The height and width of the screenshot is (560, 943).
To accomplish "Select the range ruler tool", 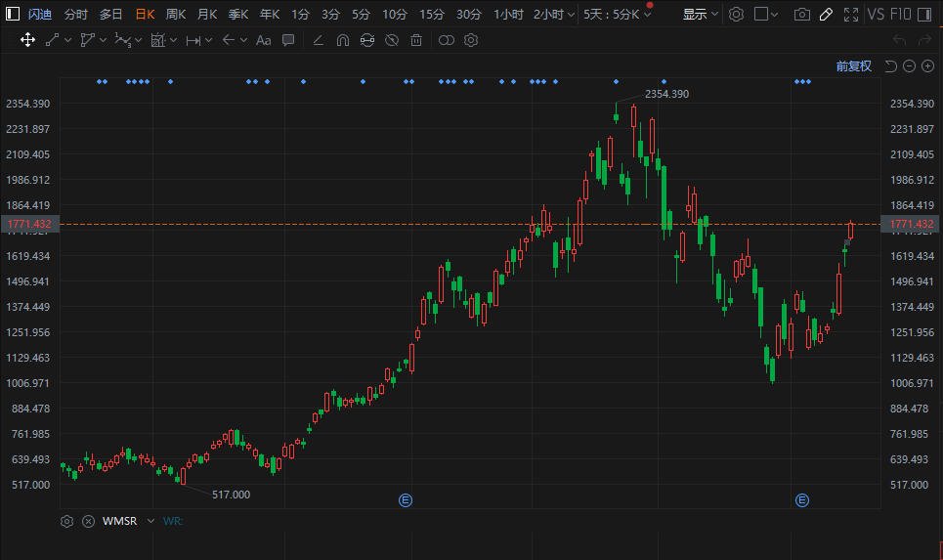I will pos(193,40).
